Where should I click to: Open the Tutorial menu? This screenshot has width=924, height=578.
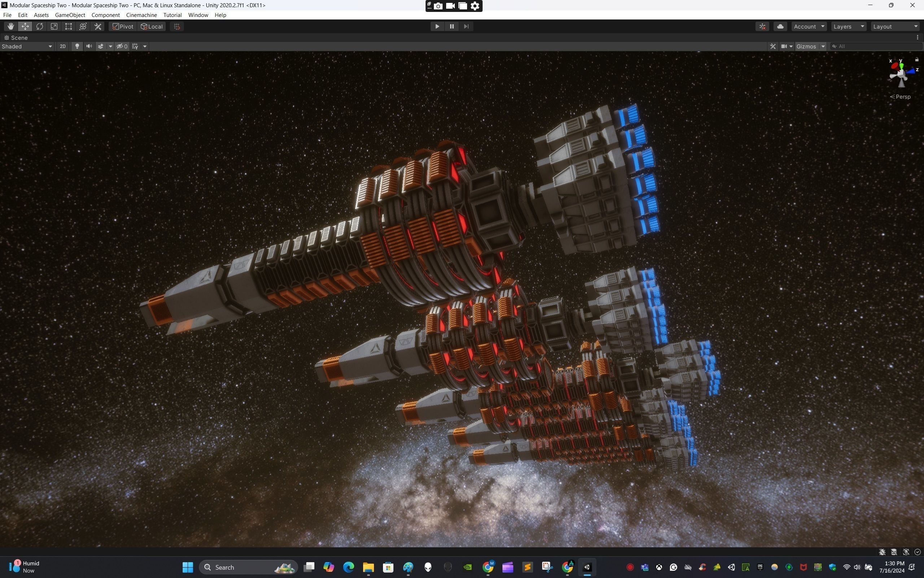tap(172, 15)
